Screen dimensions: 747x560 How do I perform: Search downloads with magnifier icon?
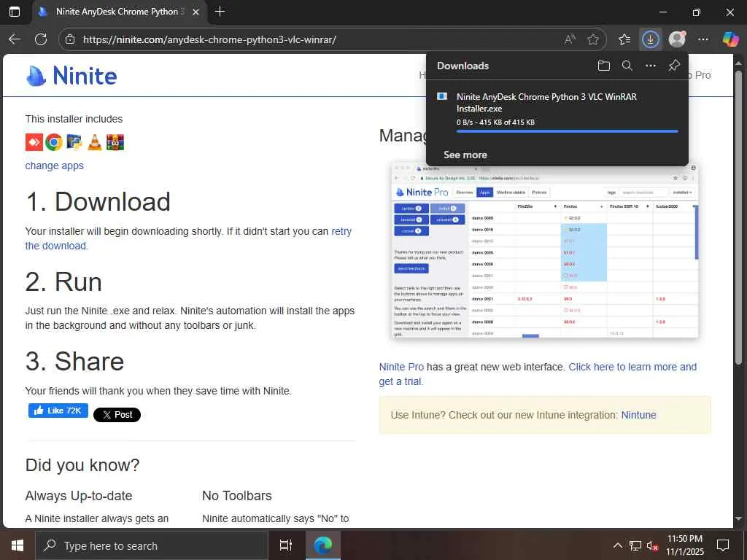click(627, 66)
